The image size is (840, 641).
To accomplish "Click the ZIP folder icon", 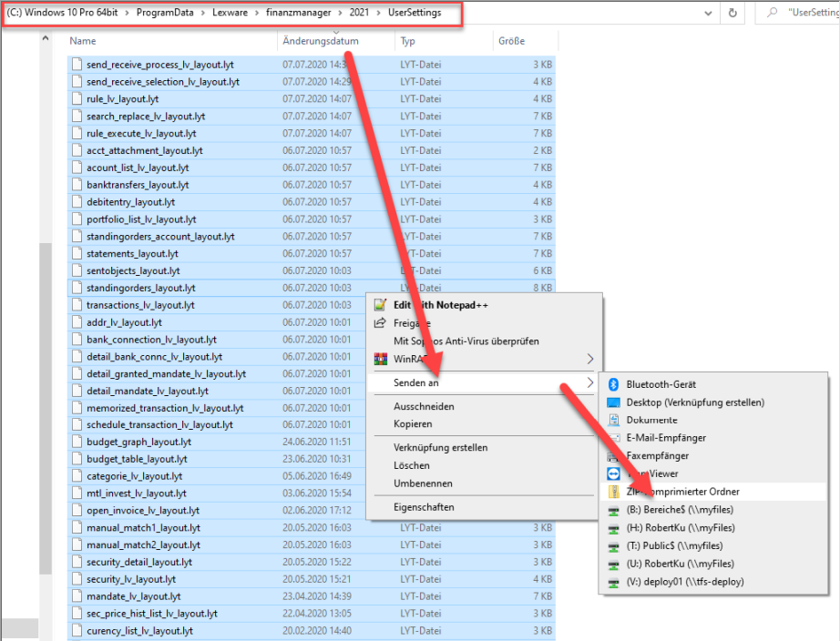I will (x=613, y=492).
